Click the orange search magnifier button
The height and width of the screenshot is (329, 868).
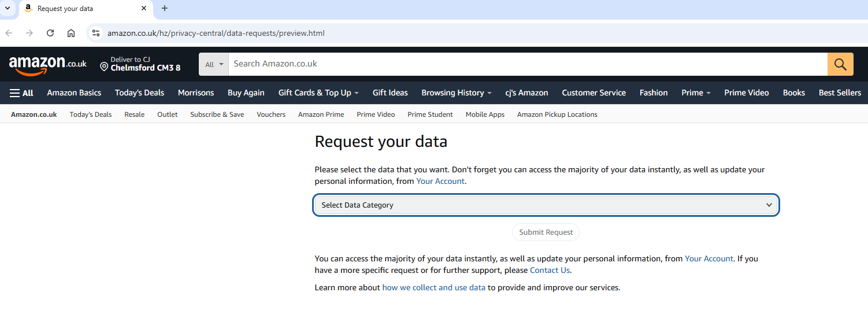pos(840,64)
